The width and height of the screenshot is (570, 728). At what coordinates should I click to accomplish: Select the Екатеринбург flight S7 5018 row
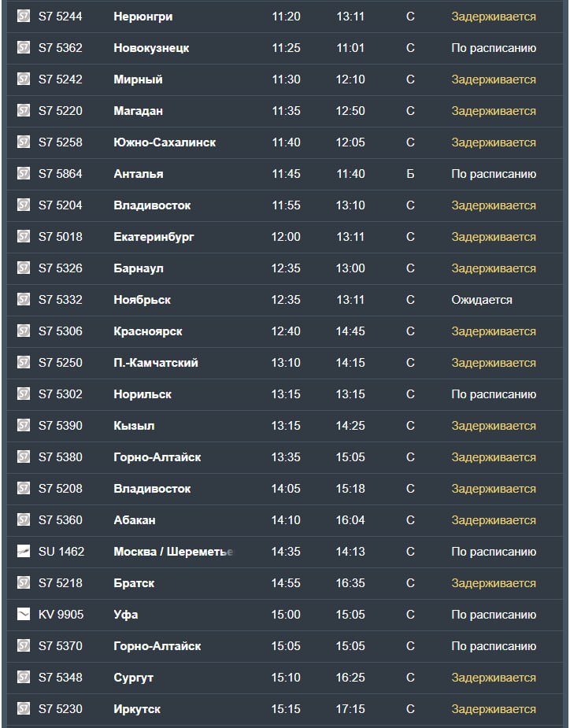point(285,237)
